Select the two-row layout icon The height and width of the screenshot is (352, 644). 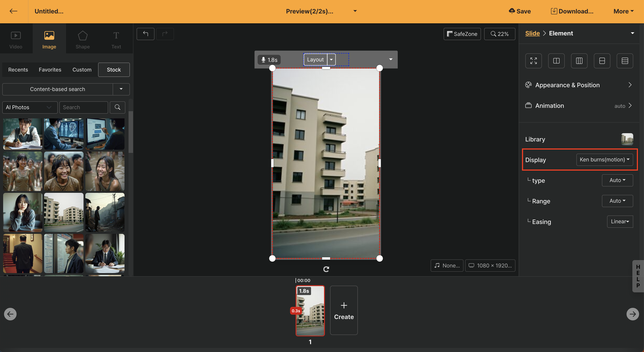click(x=602, y=61)
